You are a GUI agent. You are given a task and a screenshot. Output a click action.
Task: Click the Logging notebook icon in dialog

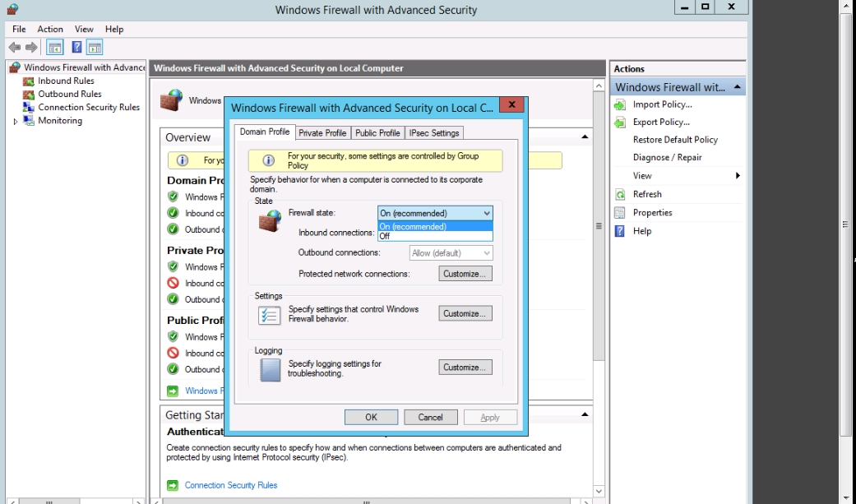point(271,370)
